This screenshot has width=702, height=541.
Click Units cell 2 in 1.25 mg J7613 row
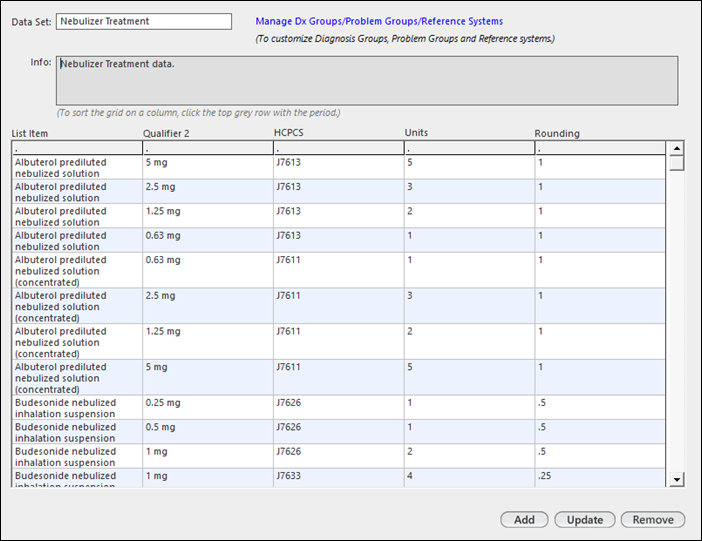click(469, 216)
